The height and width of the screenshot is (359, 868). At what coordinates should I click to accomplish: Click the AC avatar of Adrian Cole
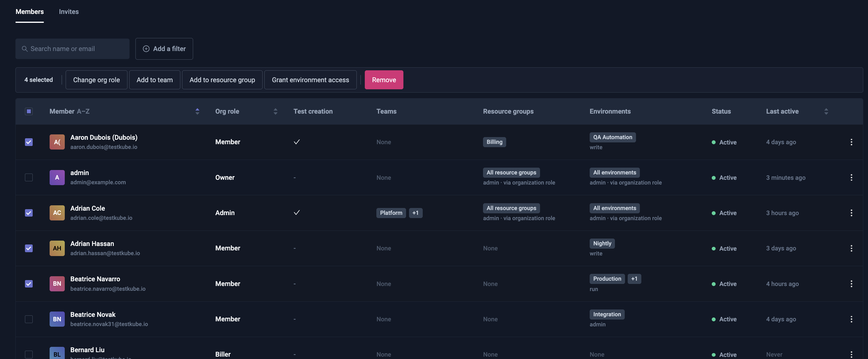click(x=57, y=213)
